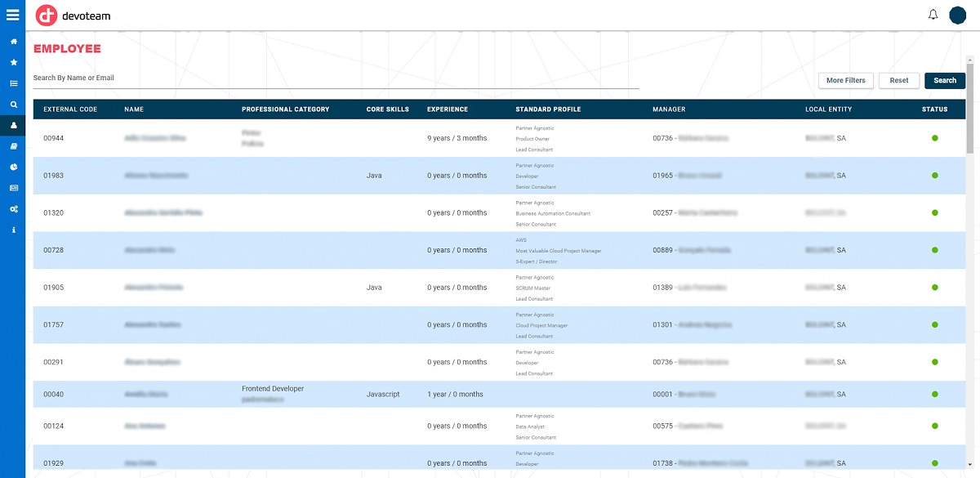Expand the More Filters options
The image size is (980, 478).
tap(846, 80)
